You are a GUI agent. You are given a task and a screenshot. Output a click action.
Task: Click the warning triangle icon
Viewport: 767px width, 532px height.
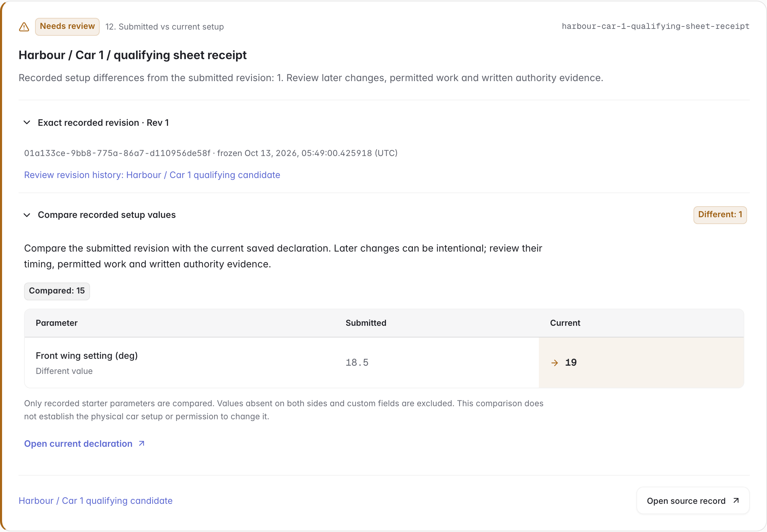(24, 27)
